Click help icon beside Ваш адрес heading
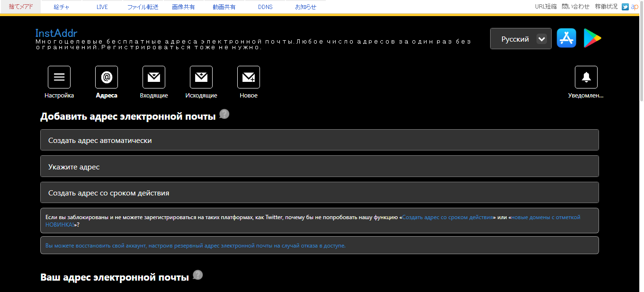 pyautogui.click(x=198, y=275)
